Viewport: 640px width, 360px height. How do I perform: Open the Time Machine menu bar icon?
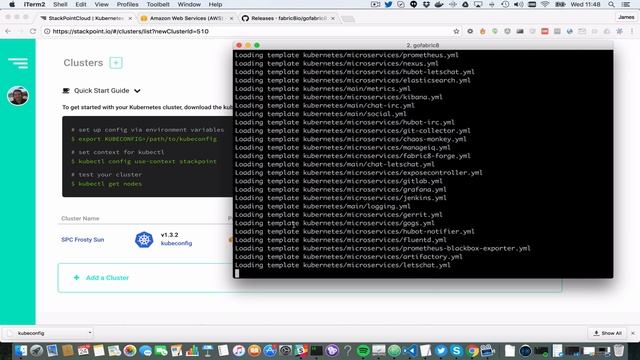(505, 4)
